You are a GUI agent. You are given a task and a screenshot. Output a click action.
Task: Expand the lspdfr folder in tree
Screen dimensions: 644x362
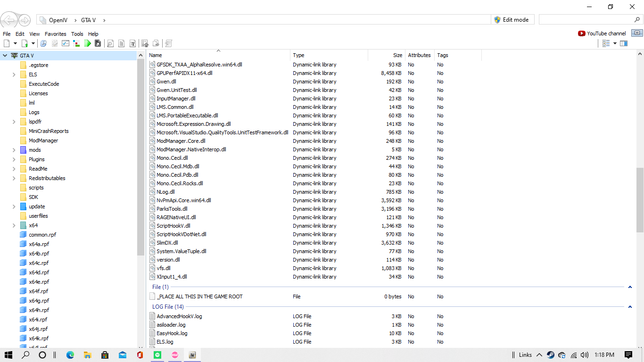pos(14,122)
